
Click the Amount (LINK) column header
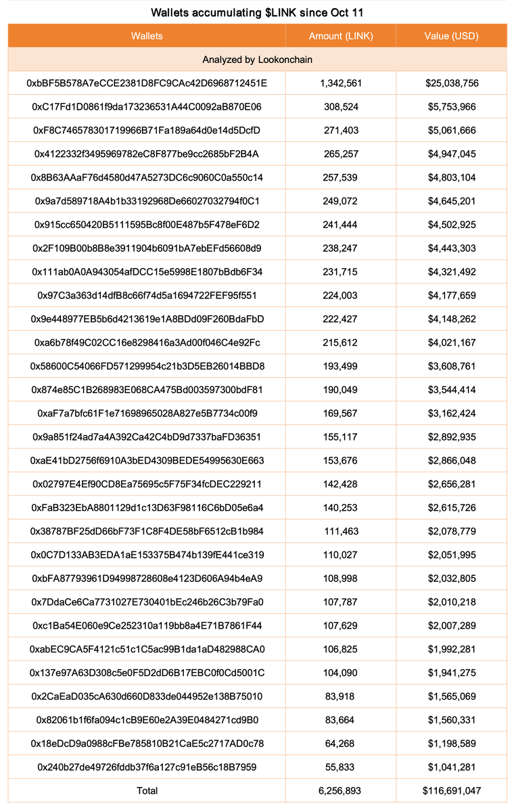(x=341, y=36)
